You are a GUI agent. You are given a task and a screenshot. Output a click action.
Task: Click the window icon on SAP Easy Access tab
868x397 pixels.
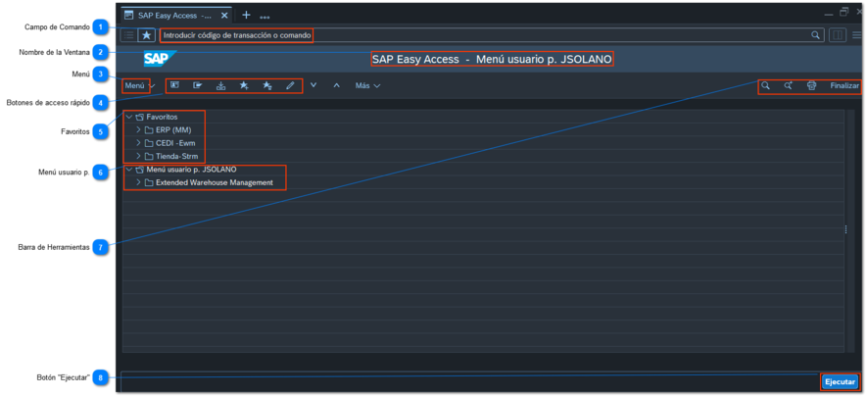pos(129,15)
